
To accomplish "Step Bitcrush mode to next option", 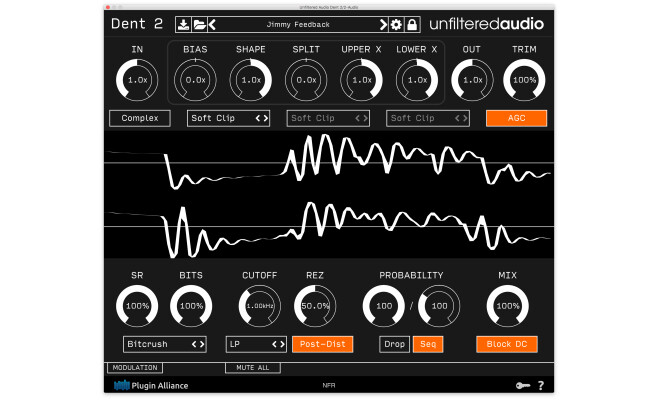I will click(202, 345).
